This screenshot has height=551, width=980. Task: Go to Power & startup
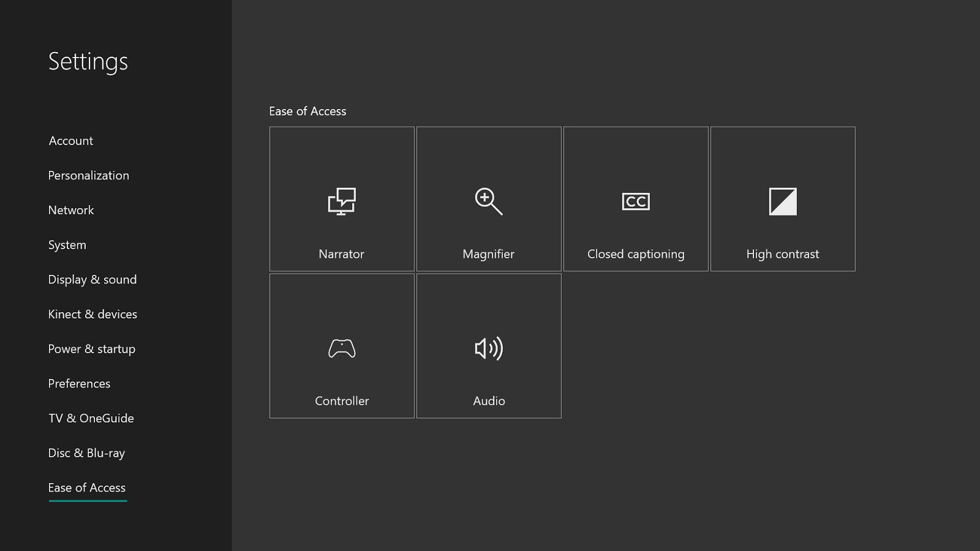(91, 349)
